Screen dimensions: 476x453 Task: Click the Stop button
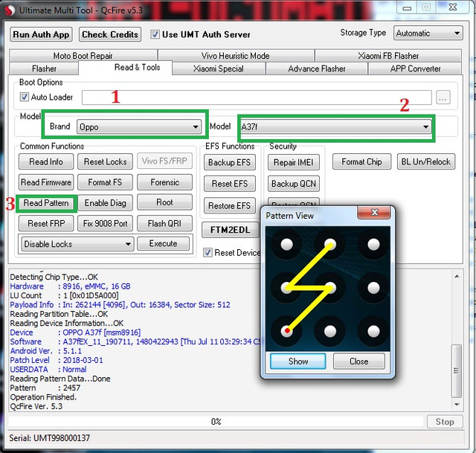click(x=445, y=422)
